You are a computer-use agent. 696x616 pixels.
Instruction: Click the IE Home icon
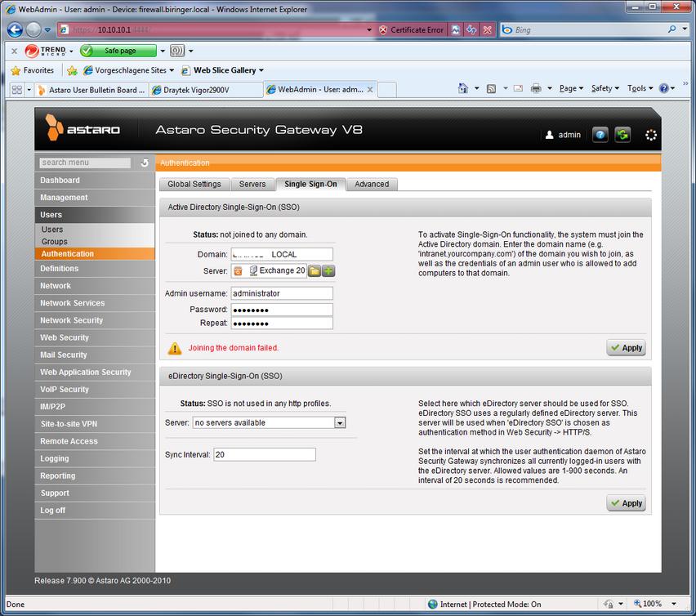462,88
